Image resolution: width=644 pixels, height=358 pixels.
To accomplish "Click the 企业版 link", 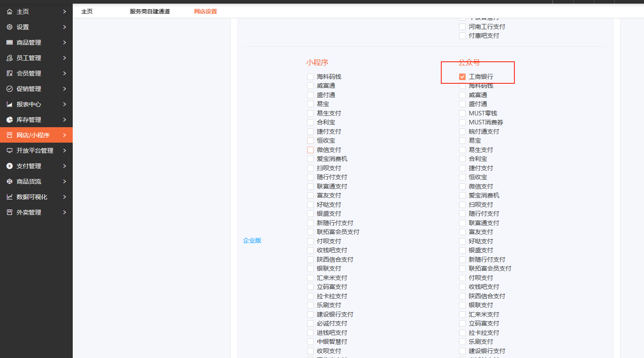I will tap(252, 241).
